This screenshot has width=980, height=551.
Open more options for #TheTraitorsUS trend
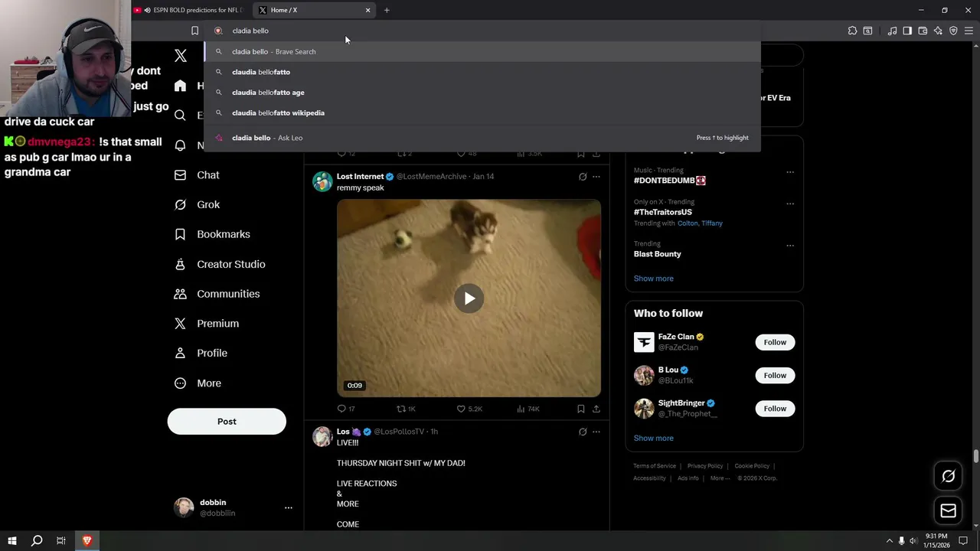click(x=790, y=204)
